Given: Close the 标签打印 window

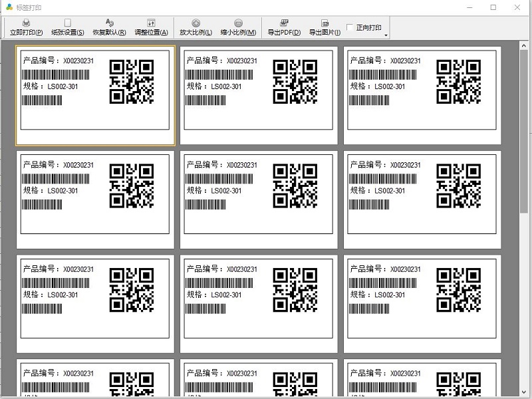Looking at the screenshot, I should click(517, 7).
